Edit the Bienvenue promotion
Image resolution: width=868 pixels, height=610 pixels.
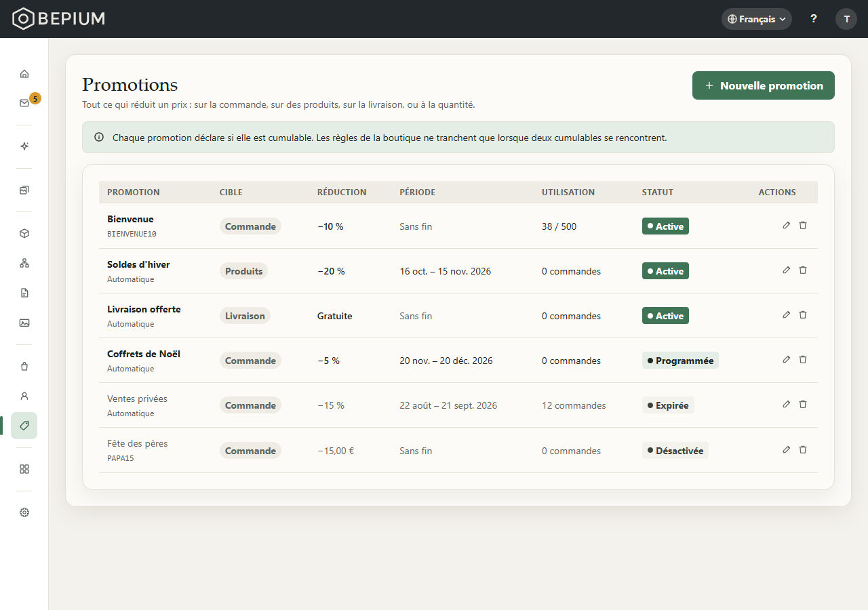pyautogui.click(x=787, y=225)
